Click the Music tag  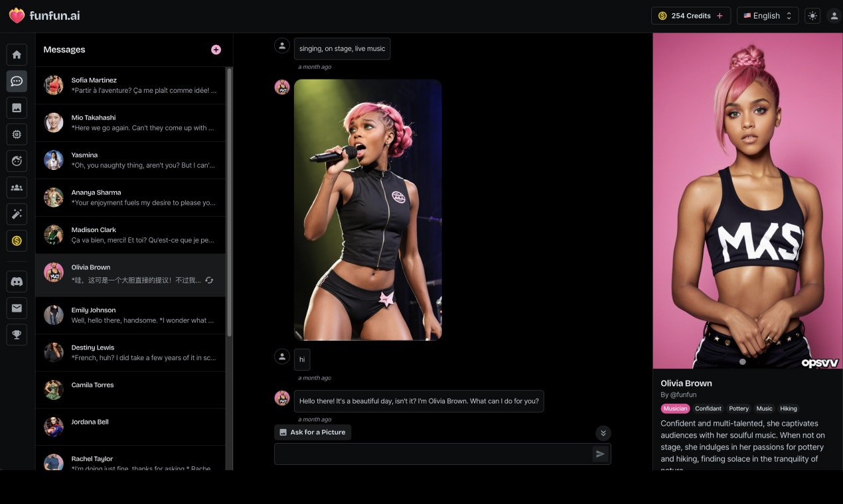(765, 409)
